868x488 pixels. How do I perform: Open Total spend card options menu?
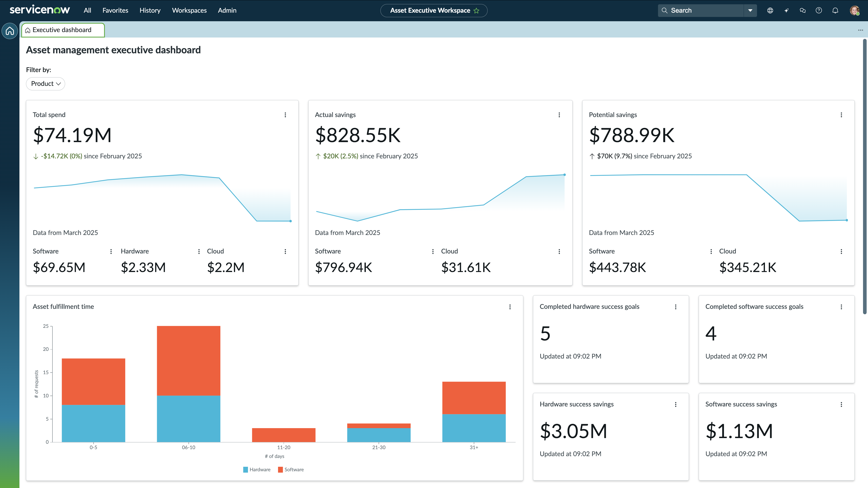pyautogui.click(x=285, y=115)
